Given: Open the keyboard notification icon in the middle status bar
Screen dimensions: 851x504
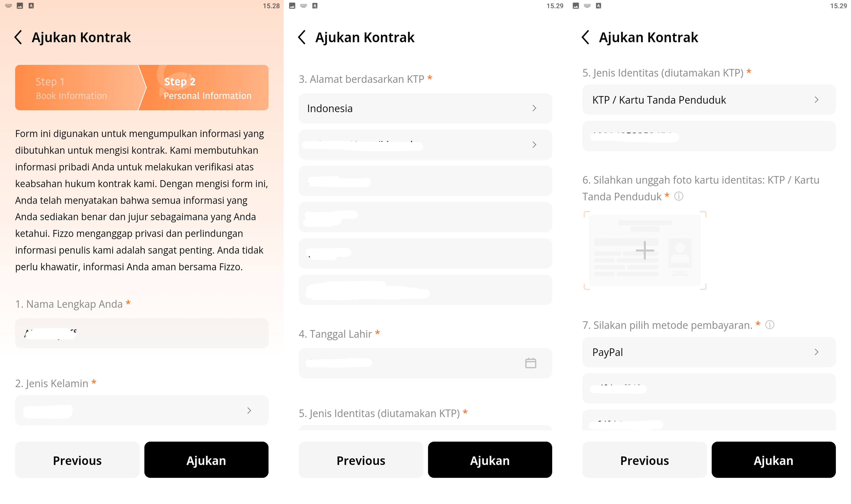Looking at the screenshot, I should [303, 6].
